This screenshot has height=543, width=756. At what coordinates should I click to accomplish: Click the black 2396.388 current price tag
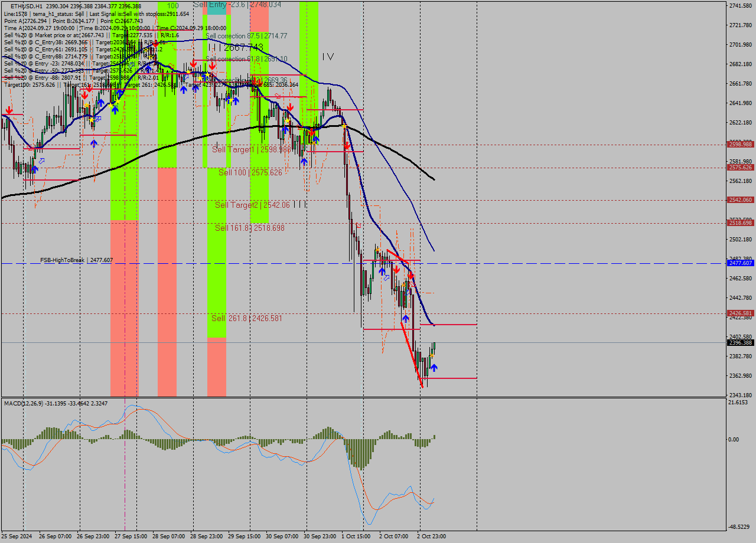(741, 343)
